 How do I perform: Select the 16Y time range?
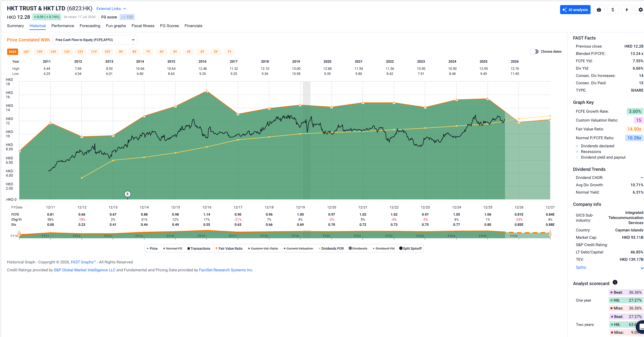(x=26, y=52)
